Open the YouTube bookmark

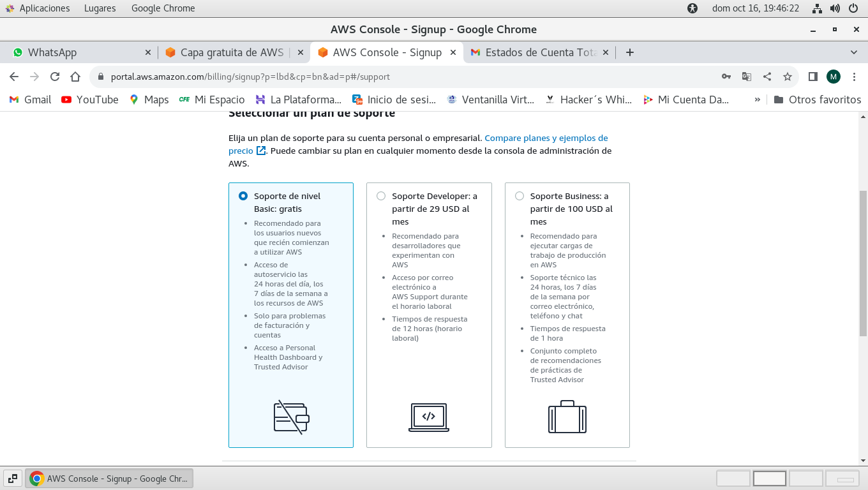[90, 100]
